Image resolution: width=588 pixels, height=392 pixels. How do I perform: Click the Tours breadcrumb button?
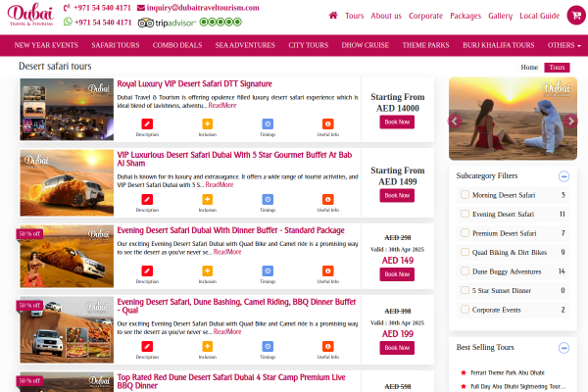557,68
